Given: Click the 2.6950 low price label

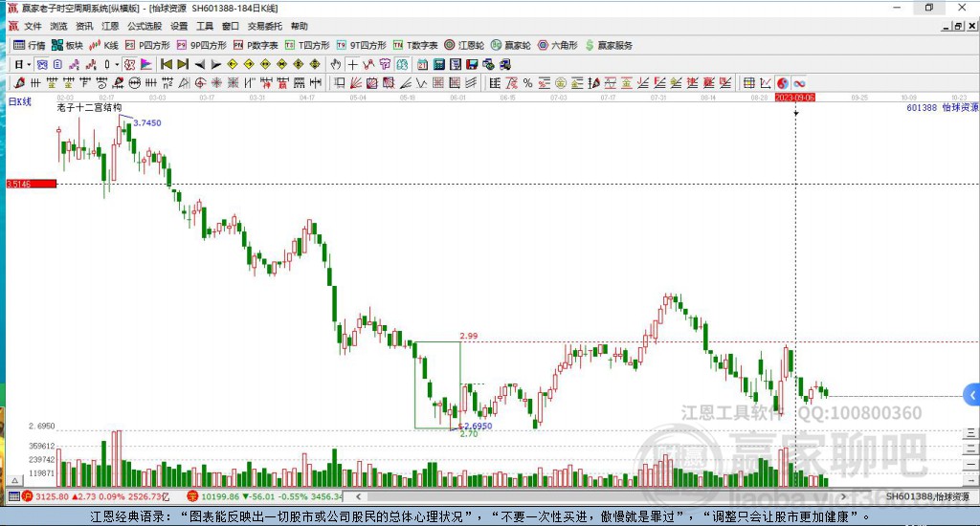Looking at the screenshot, I should point(479,426).
